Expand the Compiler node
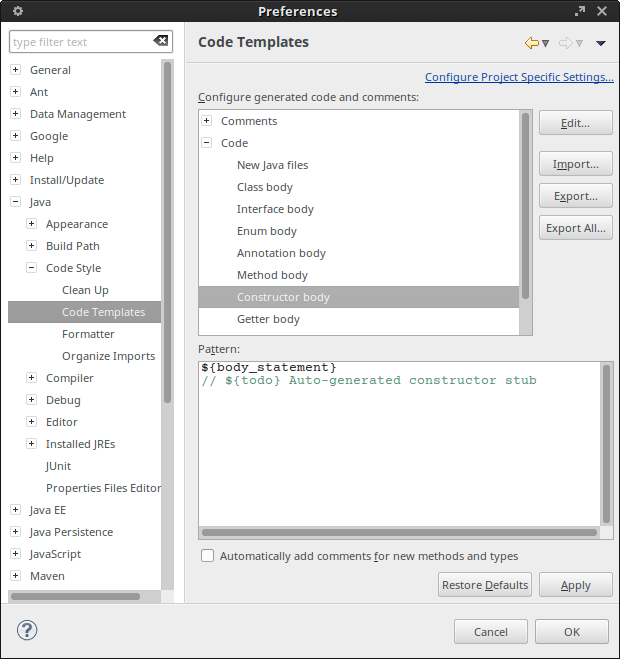 point(32,377)
